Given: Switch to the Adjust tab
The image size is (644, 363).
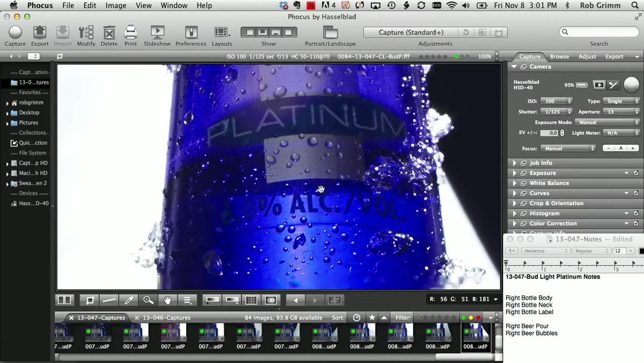Looking at the screenshot, I should pyautogui.click(x=587, y=56).
